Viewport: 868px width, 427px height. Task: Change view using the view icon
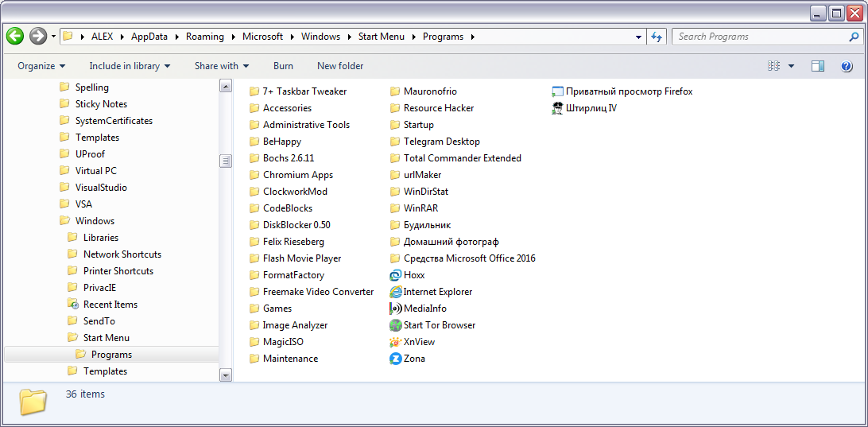tap(773, 66)
